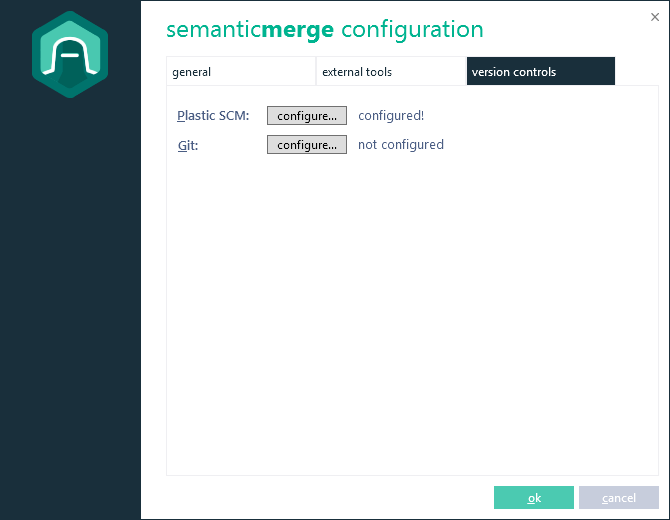The width and height of the screenshot is (670, 520).
Task: Configure Plastic SCM integration
Action: (x=307, y=115)
